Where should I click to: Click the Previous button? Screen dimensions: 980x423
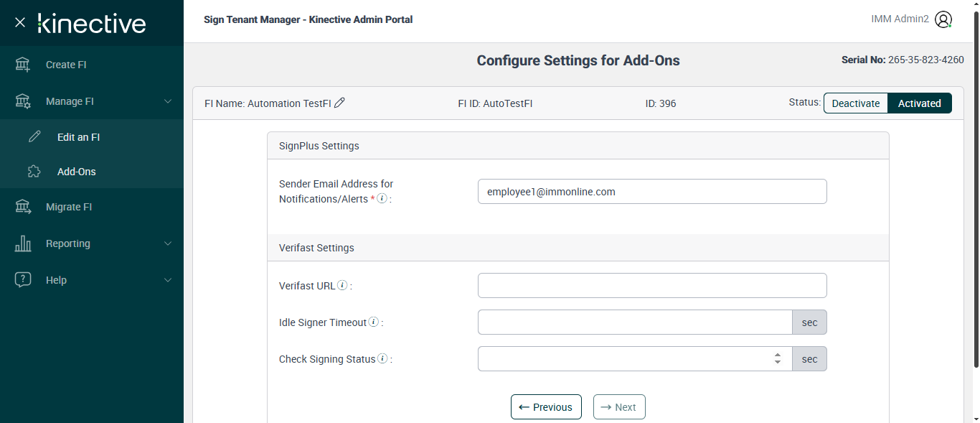pos(546,407)
